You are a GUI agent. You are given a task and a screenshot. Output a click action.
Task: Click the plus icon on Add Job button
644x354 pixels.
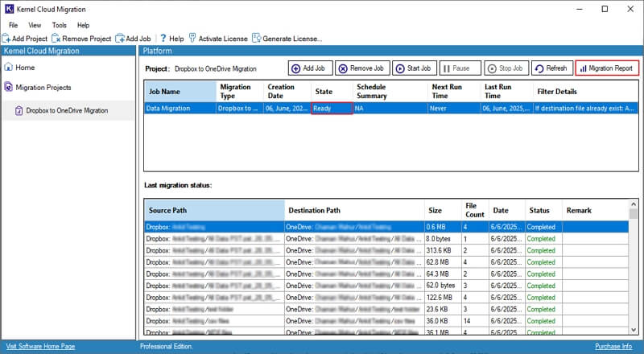click(295, 68)
